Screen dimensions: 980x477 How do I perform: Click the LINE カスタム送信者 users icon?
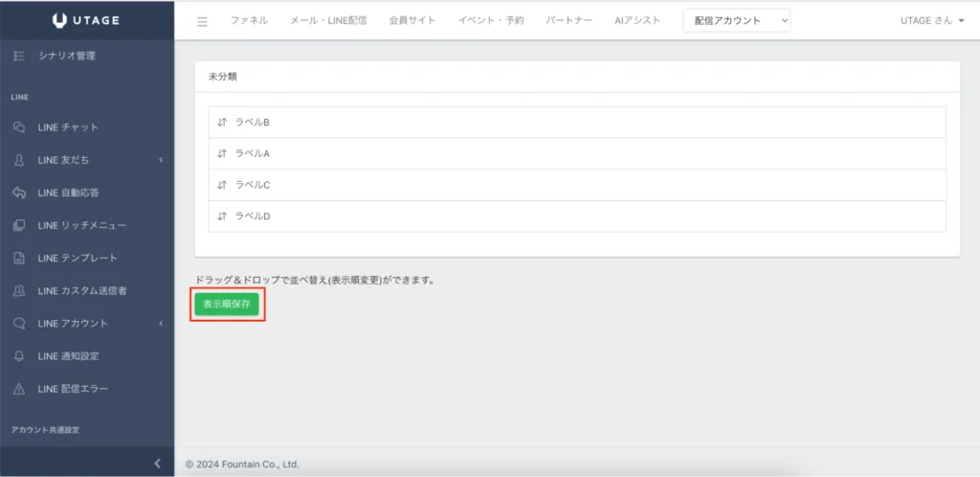tap(19, 290)
